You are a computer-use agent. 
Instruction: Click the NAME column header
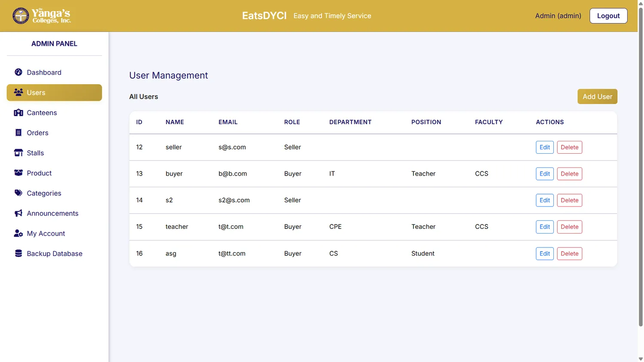pyautogui.click(x=175, y=122)
